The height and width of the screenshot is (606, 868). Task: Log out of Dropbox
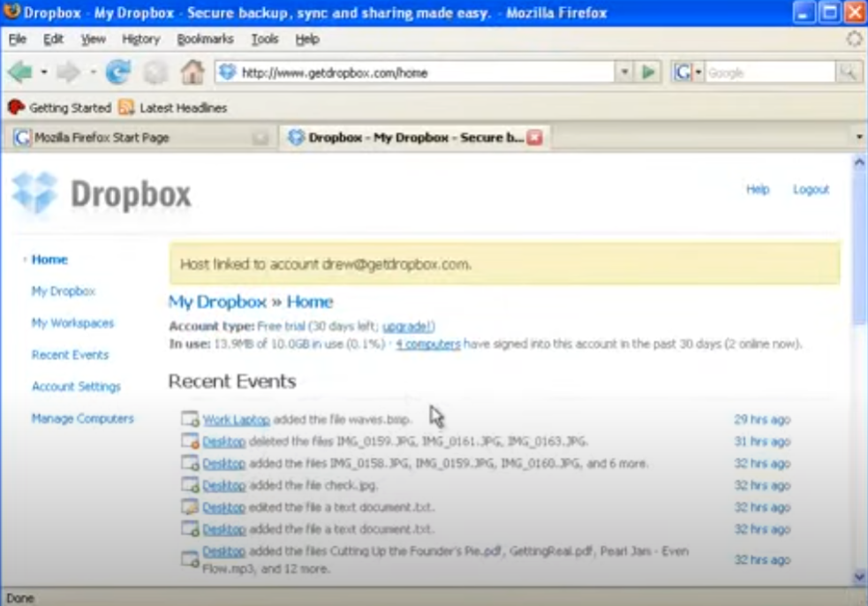point(811,189)
